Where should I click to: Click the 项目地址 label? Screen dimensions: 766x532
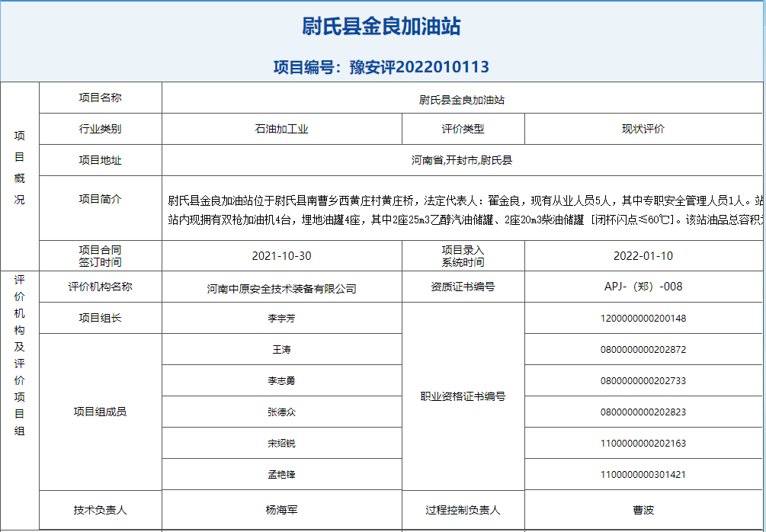(x=100, y=160)
